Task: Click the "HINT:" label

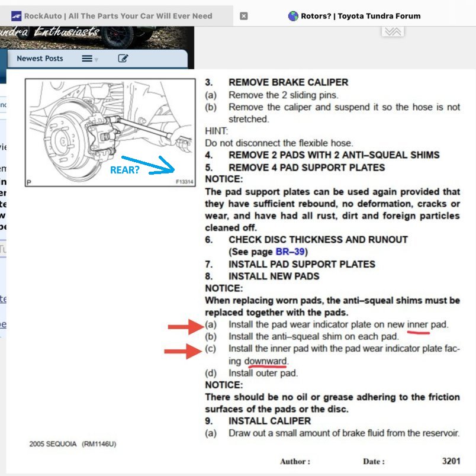Action: (217, 131)
